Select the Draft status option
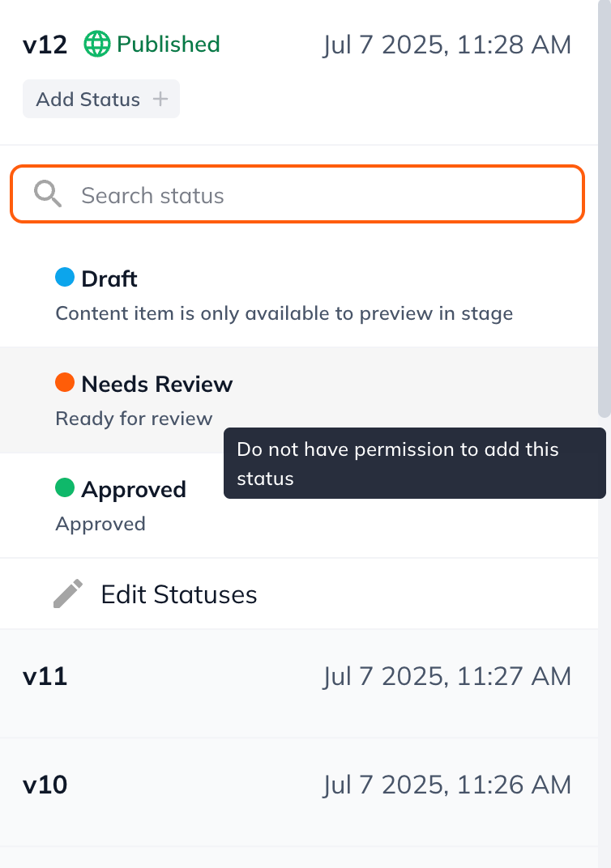 pos(110,279)
